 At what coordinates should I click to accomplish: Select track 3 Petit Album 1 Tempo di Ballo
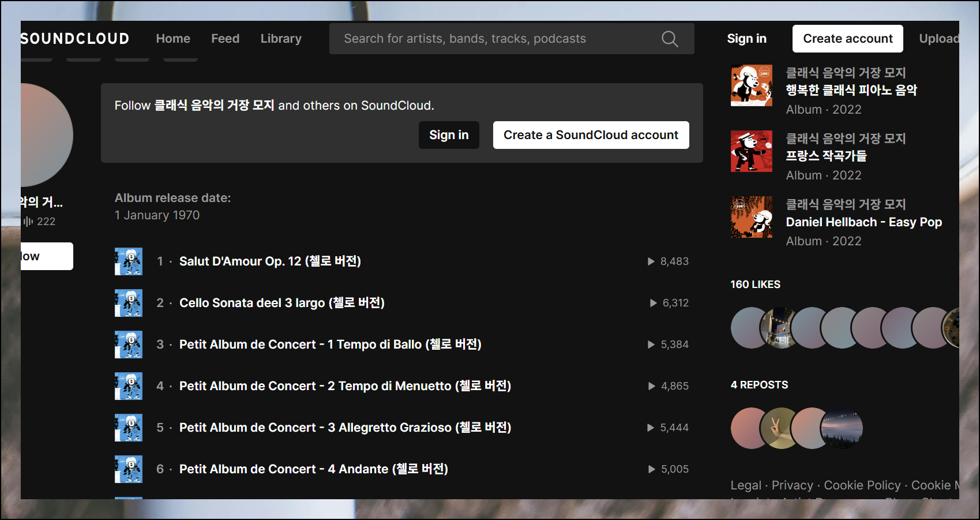pyautogui.click(x=330, y=345)
